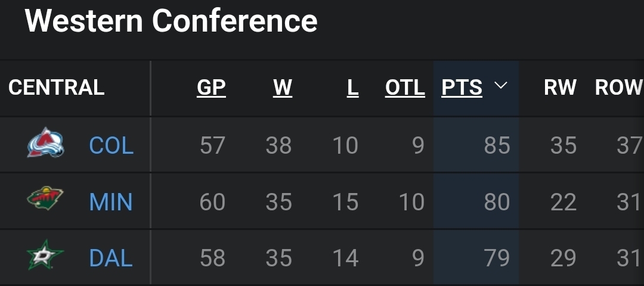Screen dimensions: 644x286
Task: Click the Western Conference heading
Action: (x=171, y=21)
